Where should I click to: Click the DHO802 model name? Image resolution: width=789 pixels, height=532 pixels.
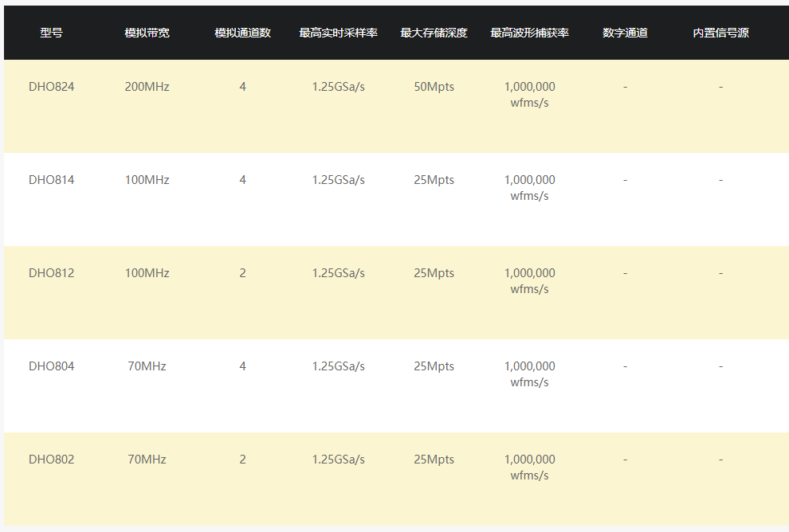(x=51, y=460)
